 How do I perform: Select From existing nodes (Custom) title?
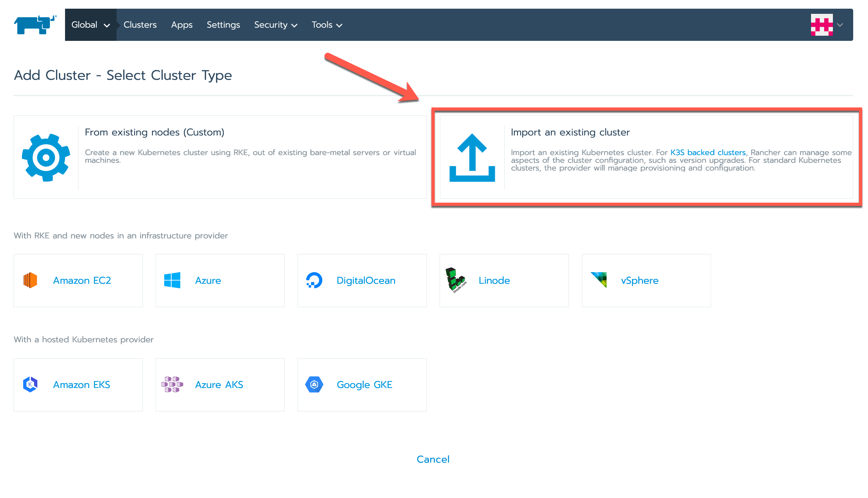click(x=155, y=132)
